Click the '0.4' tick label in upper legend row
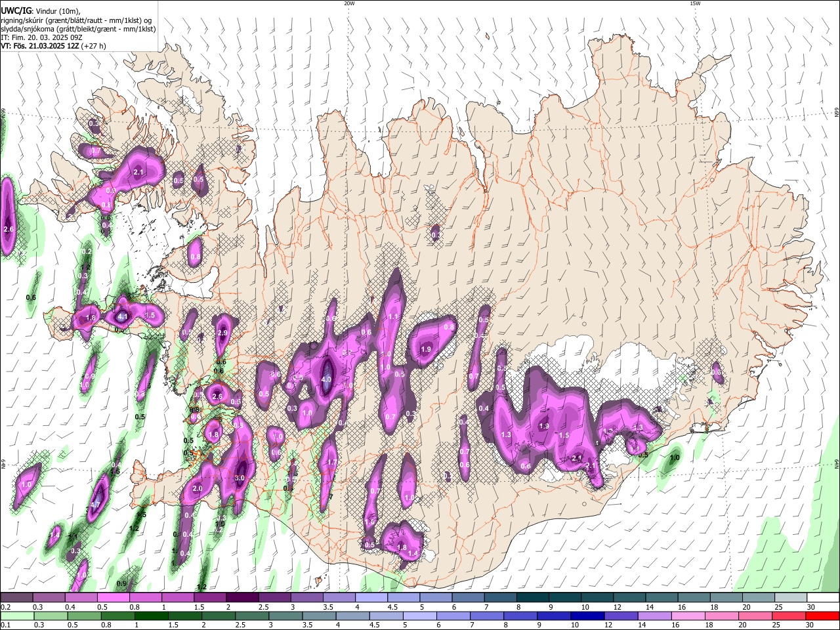This screenshot has width=840, height=630. (x=70, y=607)
